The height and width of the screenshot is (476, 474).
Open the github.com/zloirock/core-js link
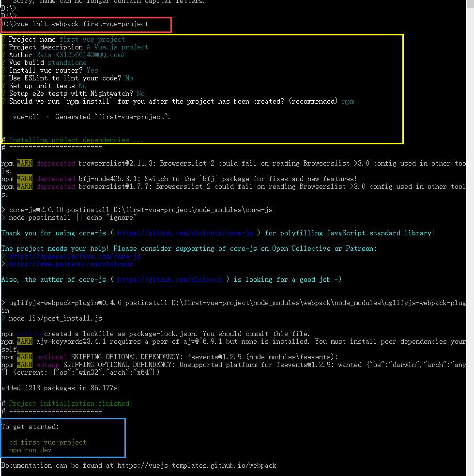185,233
